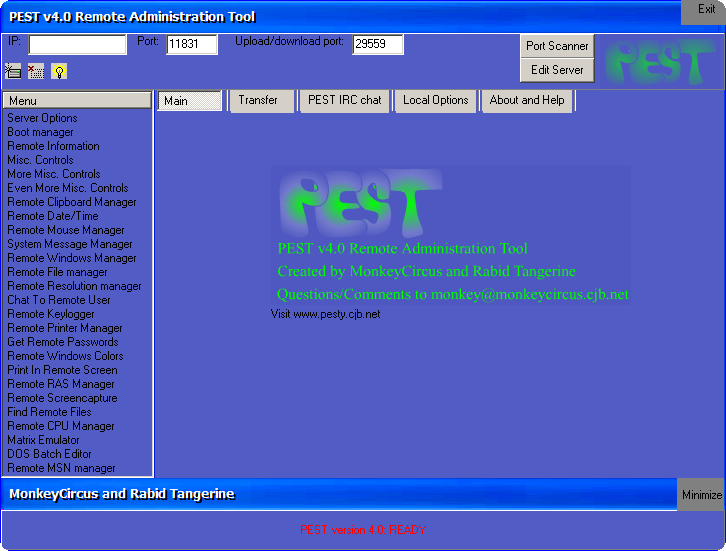
Task: Click the Upload/download port field
Action: (x=377, y=44)
